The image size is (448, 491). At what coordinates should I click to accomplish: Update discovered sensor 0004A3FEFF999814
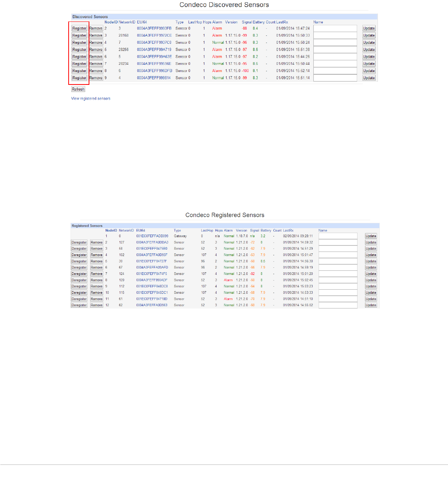point(369,78)
